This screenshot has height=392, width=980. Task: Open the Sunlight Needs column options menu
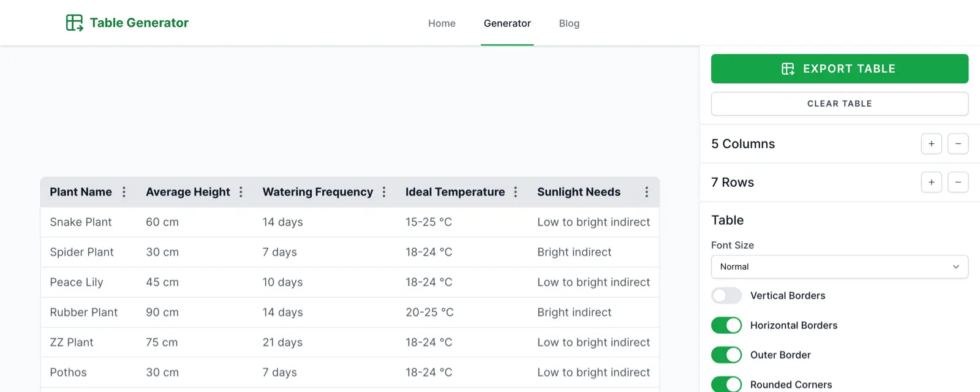646,192
